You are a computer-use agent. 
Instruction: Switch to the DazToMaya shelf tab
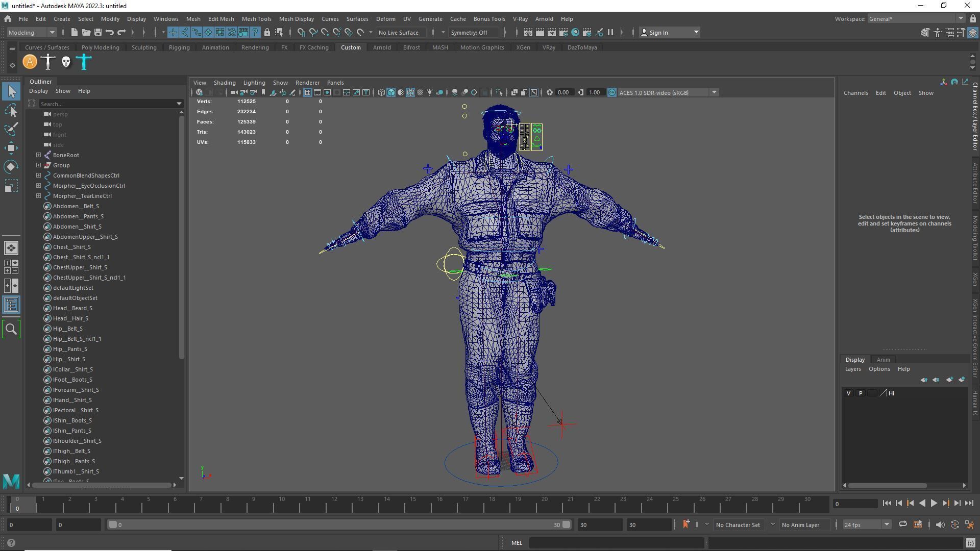(x=582, y=47)
